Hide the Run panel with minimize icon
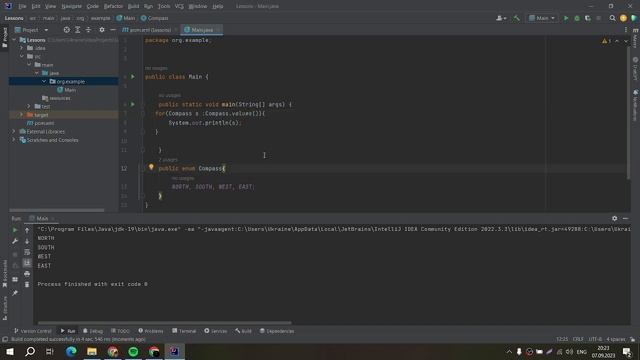640x360 pixels. pyautogui.click(x=625, y=218)
